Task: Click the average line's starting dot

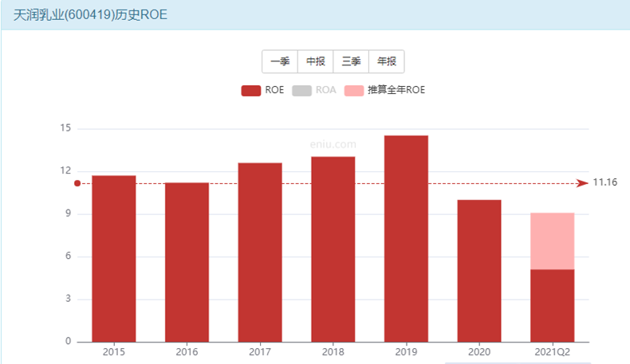Action: pyautogui.click(x=77, y=183)
